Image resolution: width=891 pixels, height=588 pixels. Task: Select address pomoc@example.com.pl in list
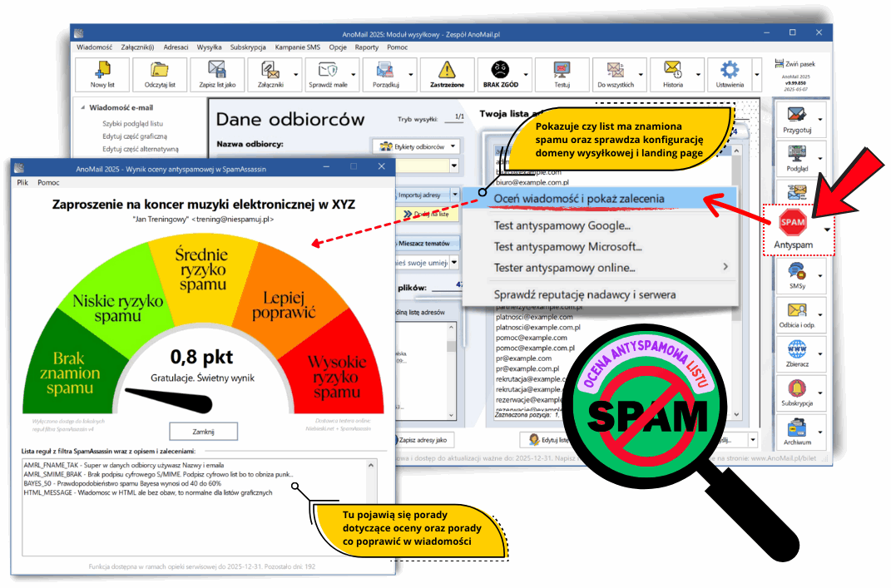[x=535, y=348]
